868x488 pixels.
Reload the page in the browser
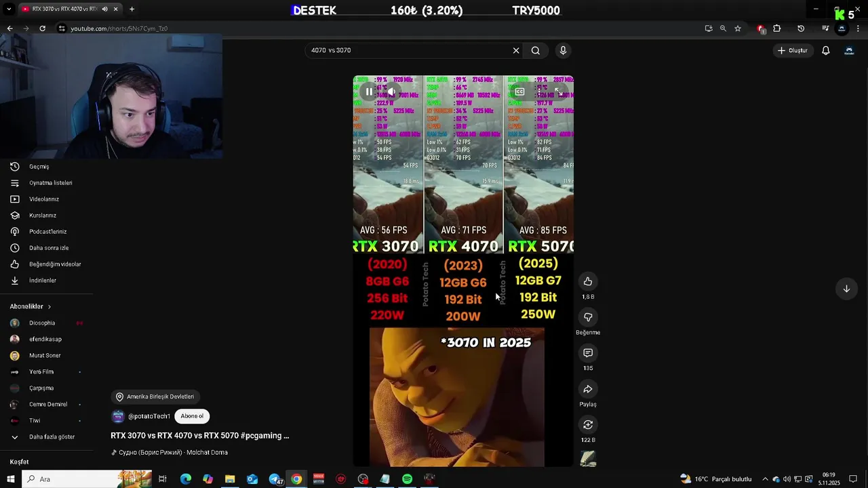[42, 28]
